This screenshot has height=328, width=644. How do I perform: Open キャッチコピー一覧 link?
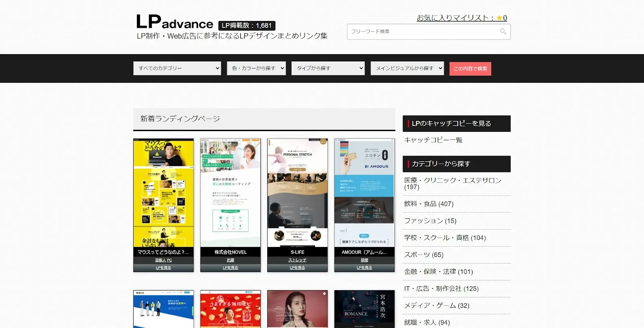(433, 140)
